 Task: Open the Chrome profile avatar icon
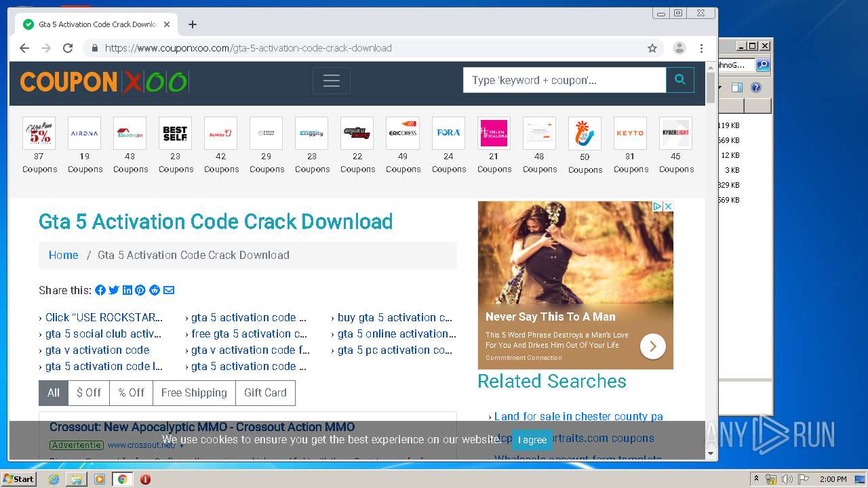679,48
